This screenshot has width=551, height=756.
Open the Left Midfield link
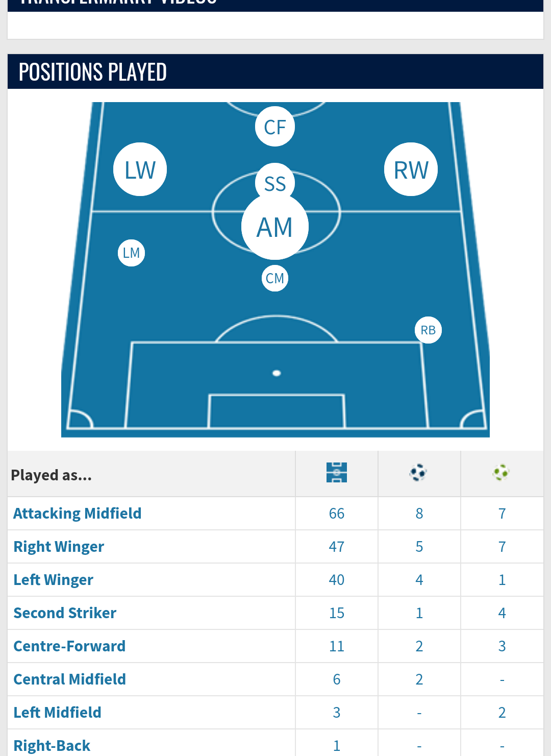point(57,713)
